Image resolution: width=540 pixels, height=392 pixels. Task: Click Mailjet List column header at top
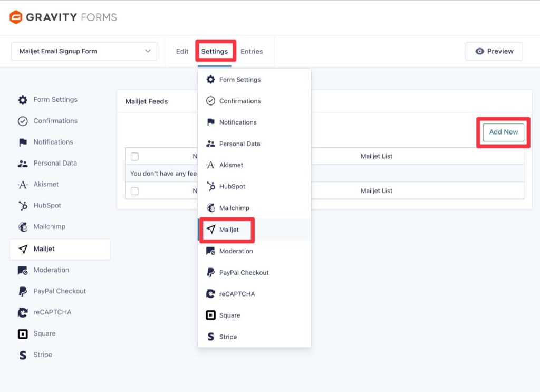click(x=377, y=156)
